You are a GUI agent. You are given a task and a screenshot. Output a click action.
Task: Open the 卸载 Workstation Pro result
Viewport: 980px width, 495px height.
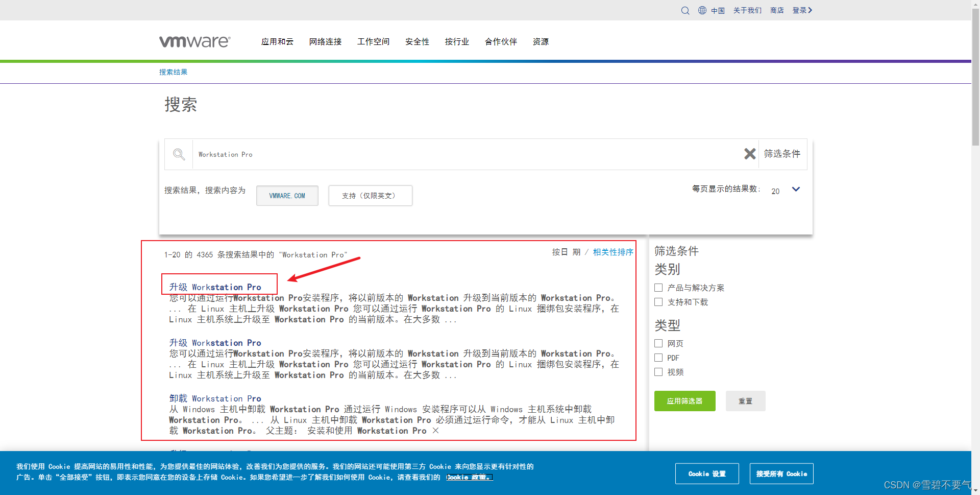coord(215,398)
